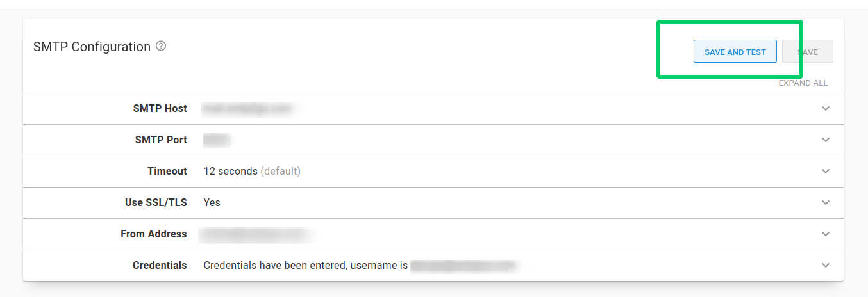Expand the SMTP Host row chevron
The image size is (868, 297).
(825, 109)
